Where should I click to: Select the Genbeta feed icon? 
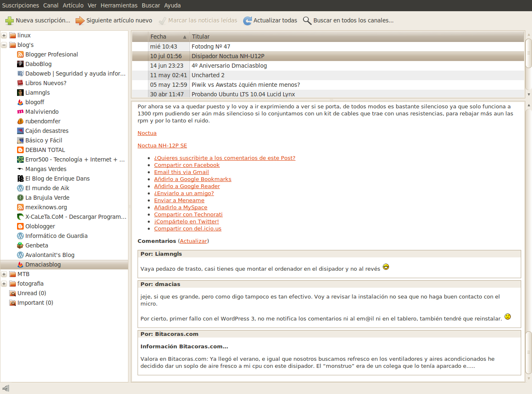20,245
